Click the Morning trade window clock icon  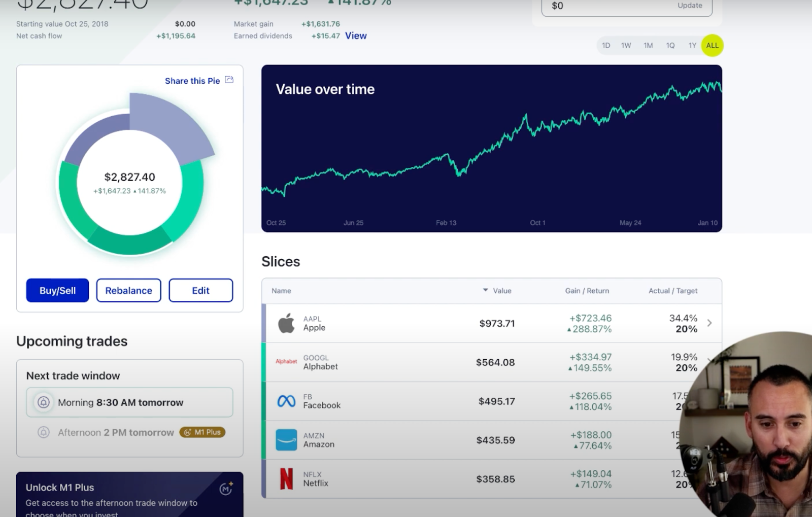click(x=44, y=402)
